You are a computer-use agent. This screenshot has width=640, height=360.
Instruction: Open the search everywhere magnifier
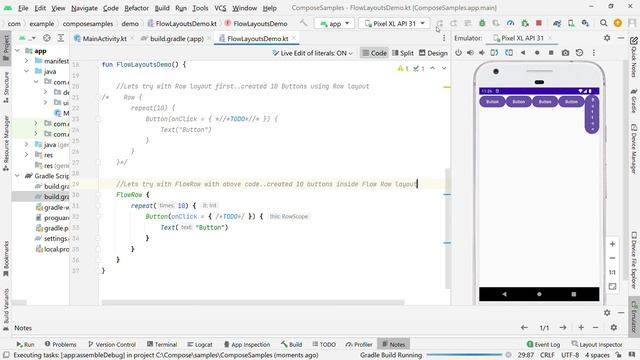603,23
